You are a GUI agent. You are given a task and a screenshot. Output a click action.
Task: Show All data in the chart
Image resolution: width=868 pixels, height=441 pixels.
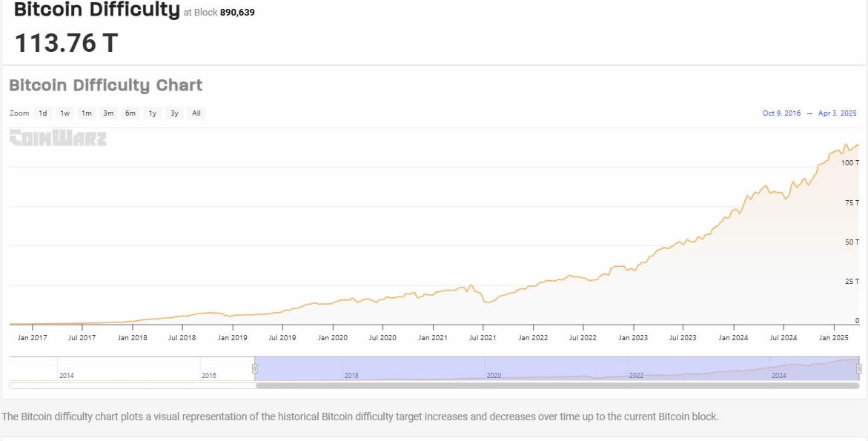click(196, 113)
